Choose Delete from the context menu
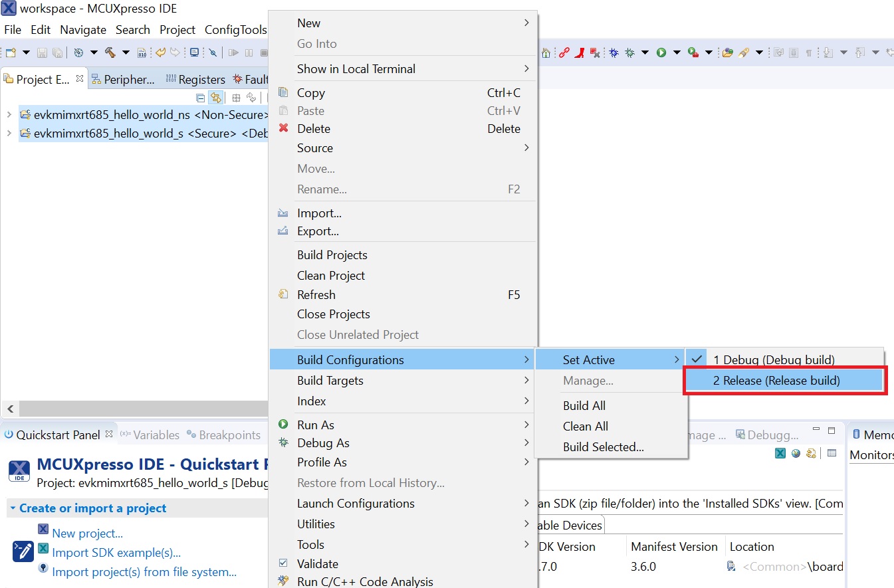 pos(403,129)
